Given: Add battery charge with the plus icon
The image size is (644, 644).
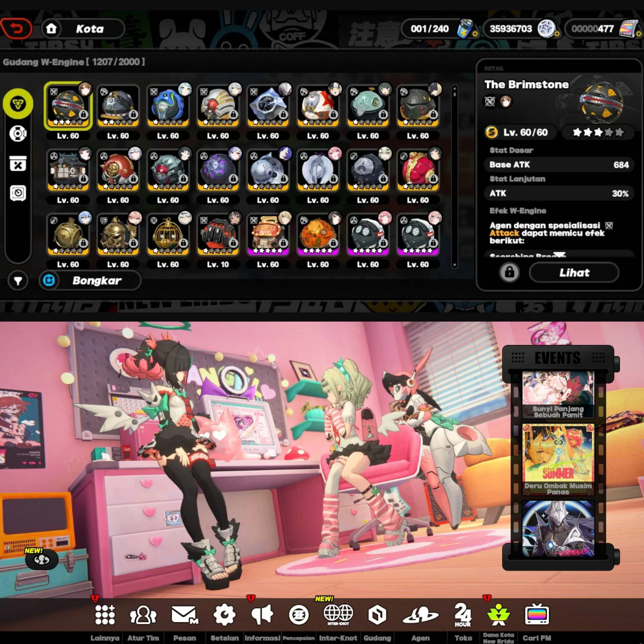Looking at the screenshot, I should pyautogui.click(x=475, y=34).
